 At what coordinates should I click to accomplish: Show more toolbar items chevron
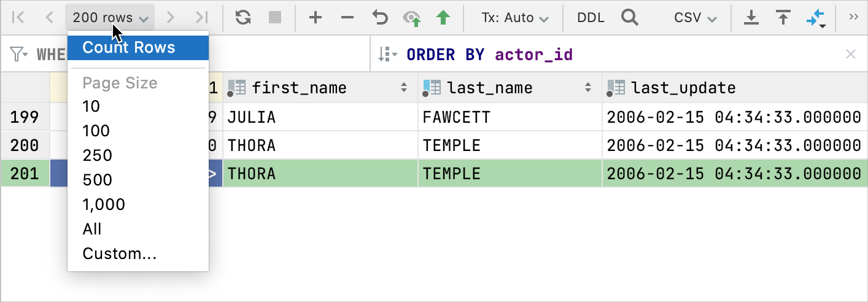(x=853, y=17)
